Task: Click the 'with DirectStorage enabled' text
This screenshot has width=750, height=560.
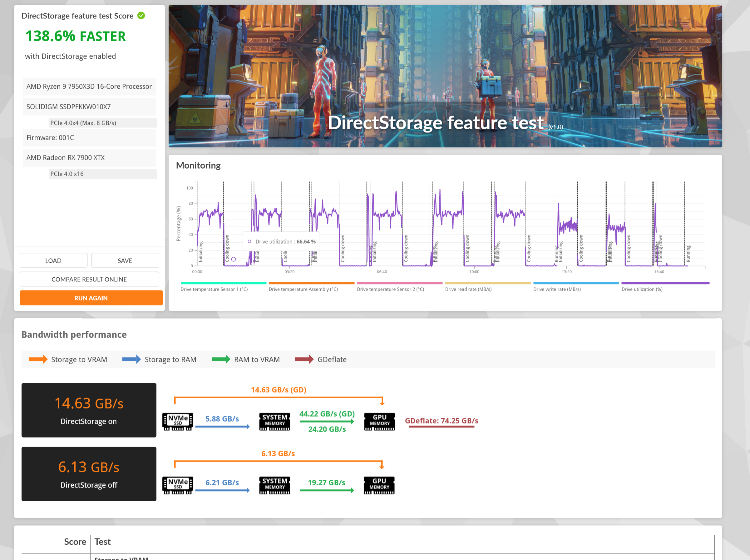Action: [71, 56]
